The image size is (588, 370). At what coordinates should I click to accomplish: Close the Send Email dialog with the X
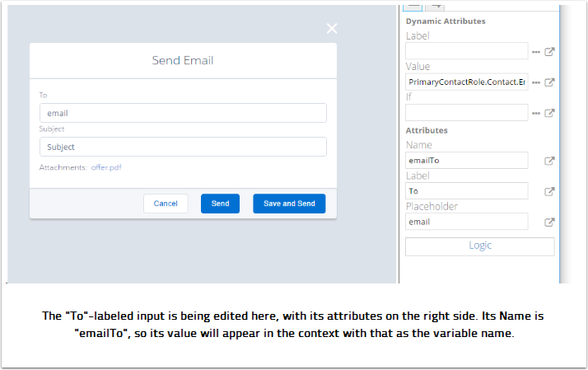[332, 29]
